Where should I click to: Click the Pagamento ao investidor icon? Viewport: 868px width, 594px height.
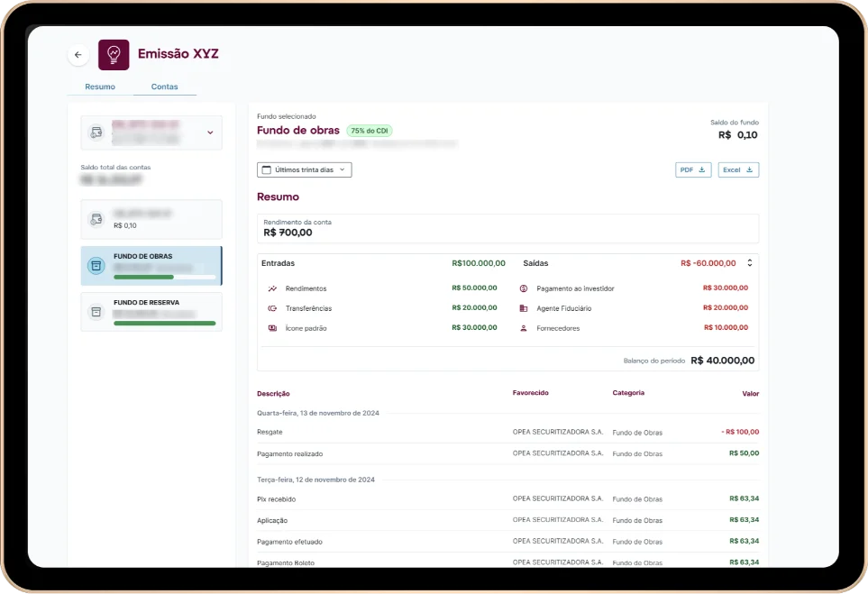coord(523,288)
